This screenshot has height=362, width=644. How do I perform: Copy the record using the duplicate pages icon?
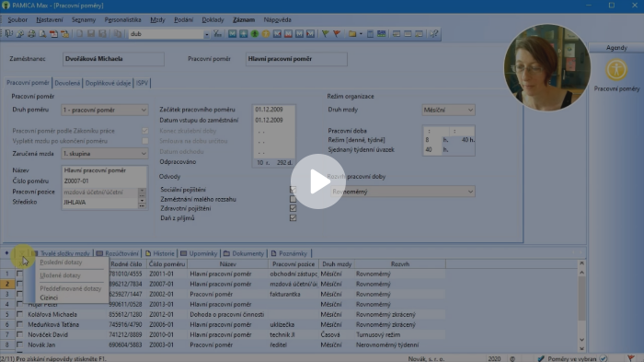pos(118,34)
